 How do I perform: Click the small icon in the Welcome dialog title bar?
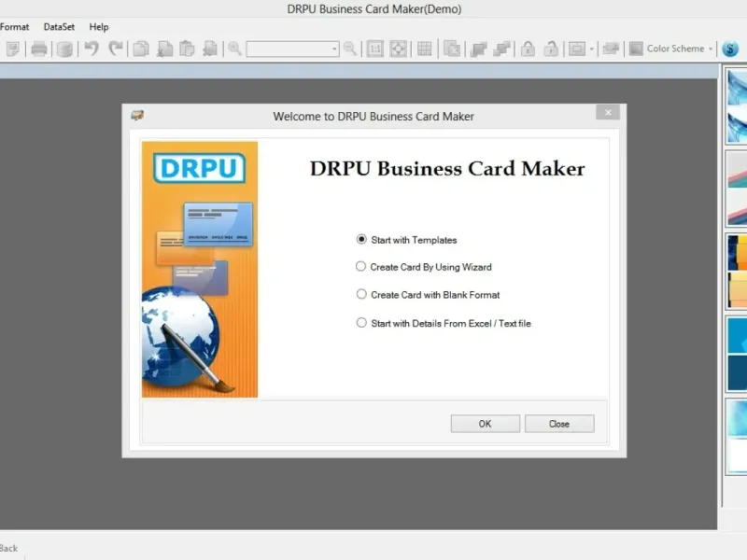(x=137, y=115)
